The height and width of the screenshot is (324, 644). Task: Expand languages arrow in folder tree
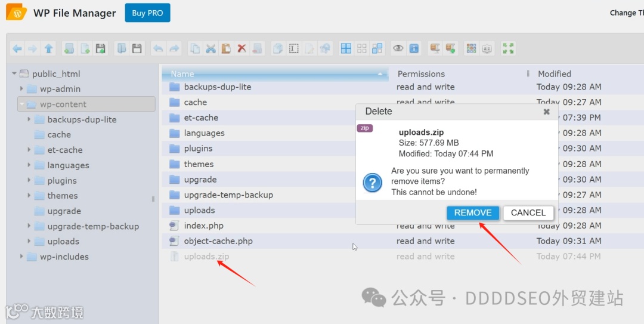pos(29,165)
